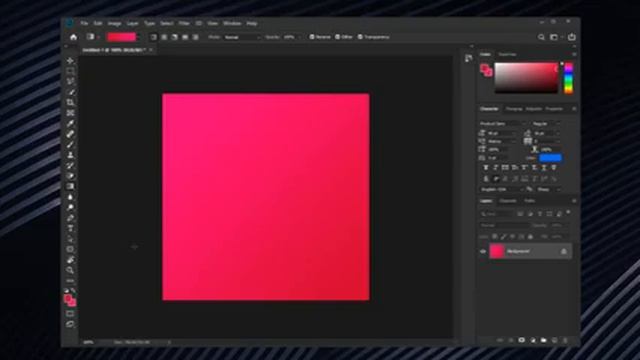The height and width of the screenshot is (360, 640).
Task: Click the Background layer lock icon
Action: [x=564, y=251]
